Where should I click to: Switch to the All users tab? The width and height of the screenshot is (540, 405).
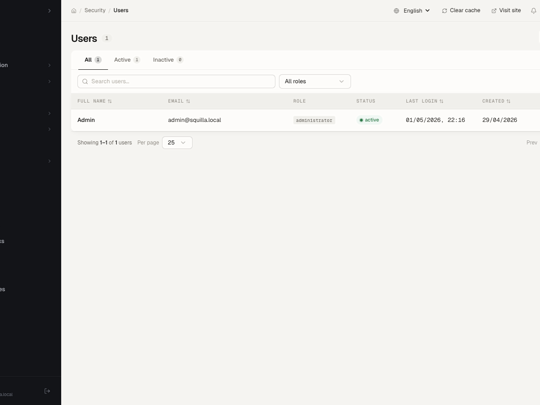(x=93, y=60)
